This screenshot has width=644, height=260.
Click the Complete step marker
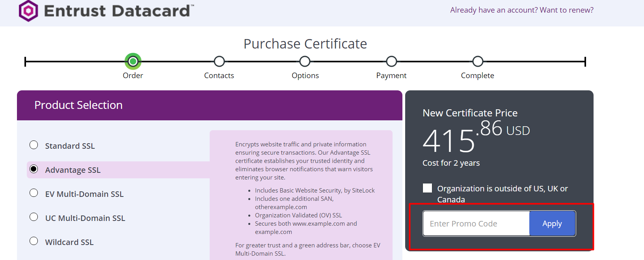(x=478, y=62)
